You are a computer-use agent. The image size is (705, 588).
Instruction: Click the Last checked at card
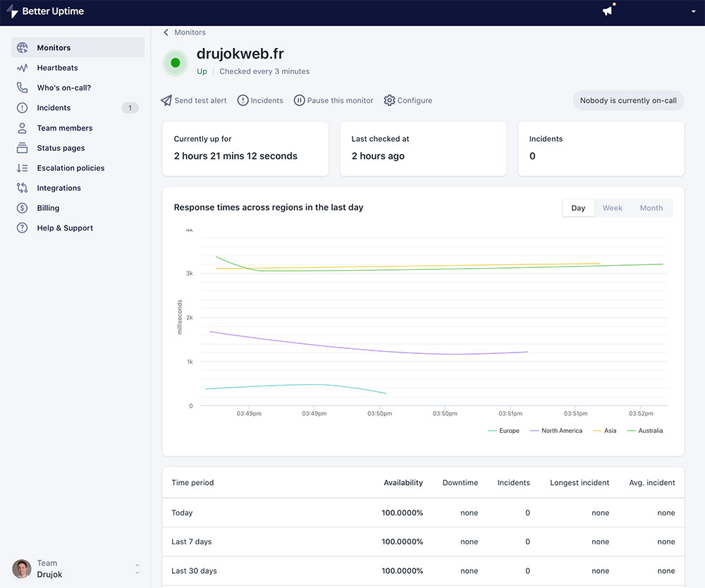[423, 149]
